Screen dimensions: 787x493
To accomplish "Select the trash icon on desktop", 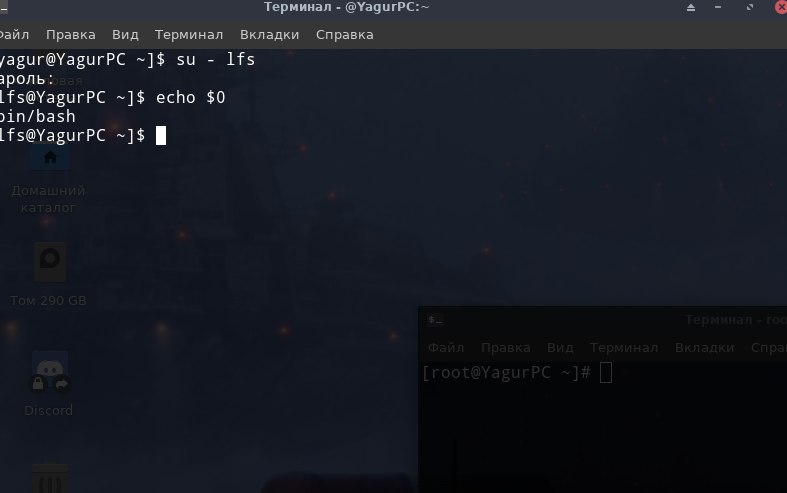I will [x=50, y=478].
